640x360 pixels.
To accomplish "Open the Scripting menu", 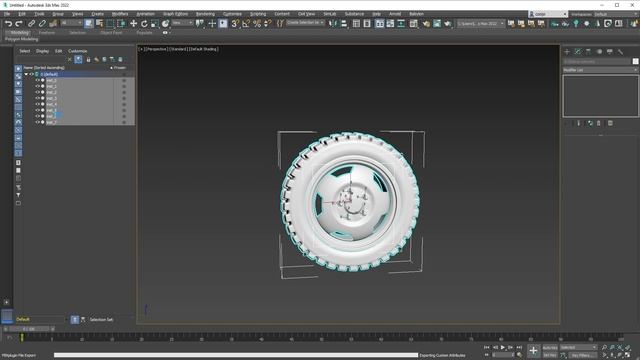I will pyautogui.click(x=258, y=14).
